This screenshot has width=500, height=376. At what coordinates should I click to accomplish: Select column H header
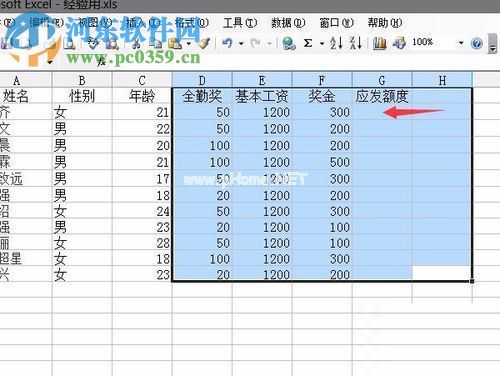pyautogui.click(x=442, y=80)
